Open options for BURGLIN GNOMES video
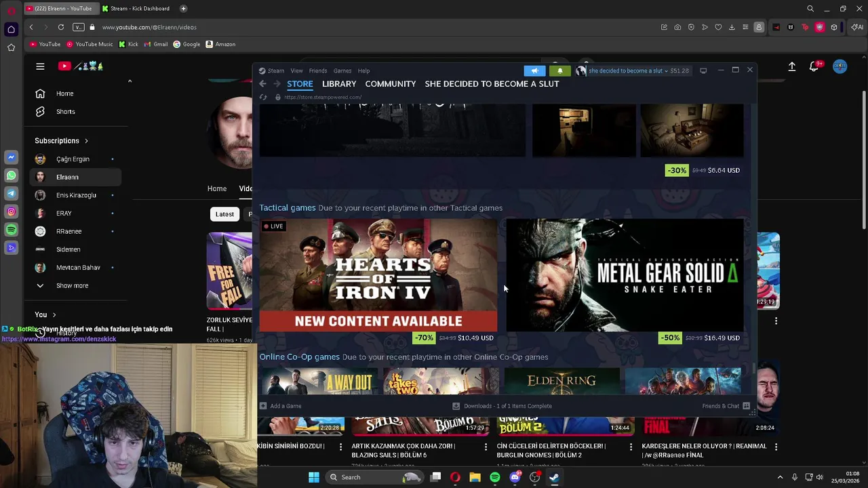 (631, 447)
